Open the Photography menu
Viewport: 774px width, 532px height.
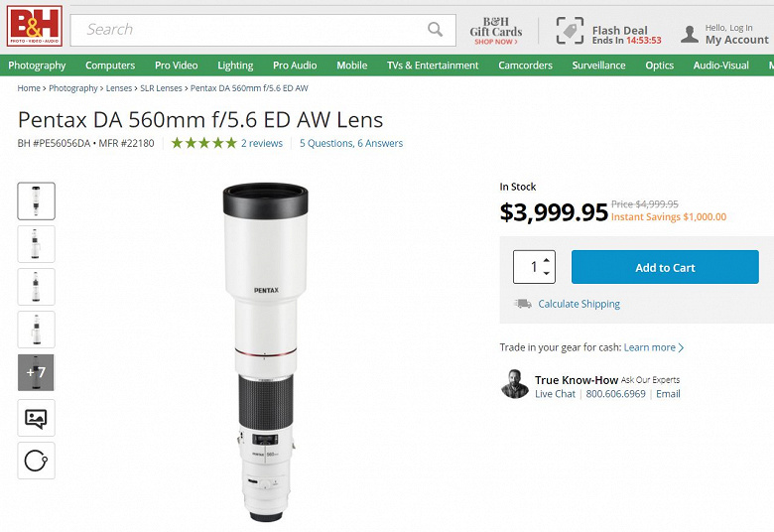point(37,66)
